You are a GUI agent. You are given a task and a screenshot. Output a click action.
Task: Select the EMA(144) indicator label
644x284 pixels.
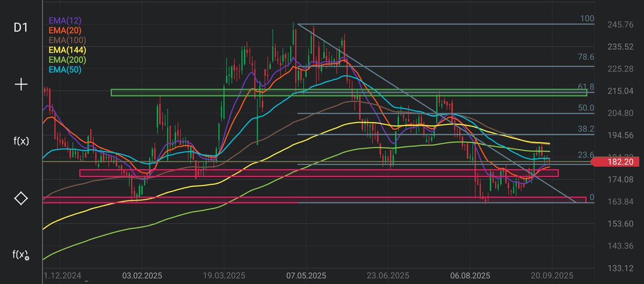coord(67,50)
